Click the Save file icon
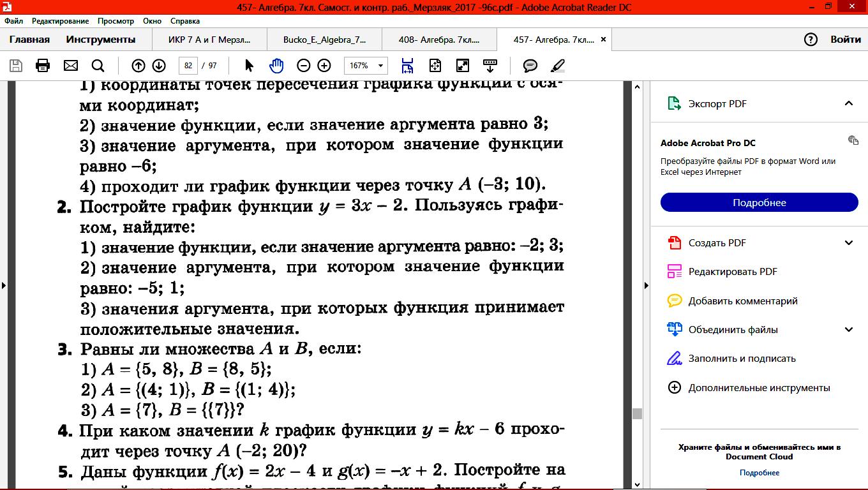The height and width of the screenshot is (490, 868). click(x=16, y=66)
